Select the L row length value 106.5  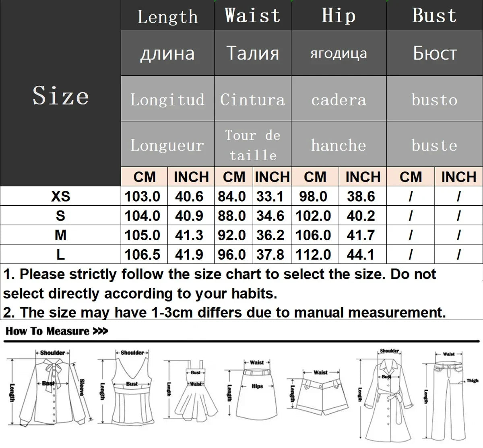144,254
